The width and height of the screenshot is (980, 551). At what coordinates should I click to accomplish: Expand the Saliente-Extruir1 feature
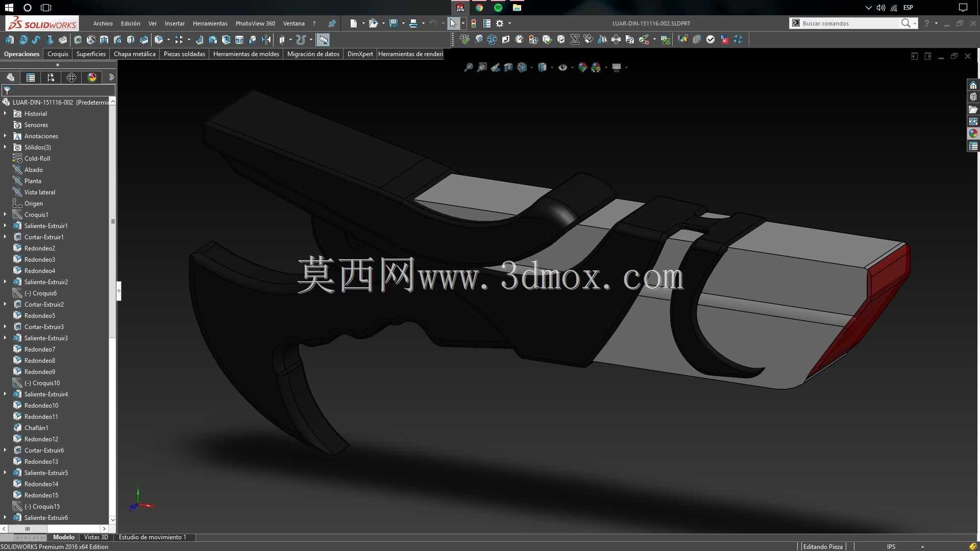(x=5, y=226)
